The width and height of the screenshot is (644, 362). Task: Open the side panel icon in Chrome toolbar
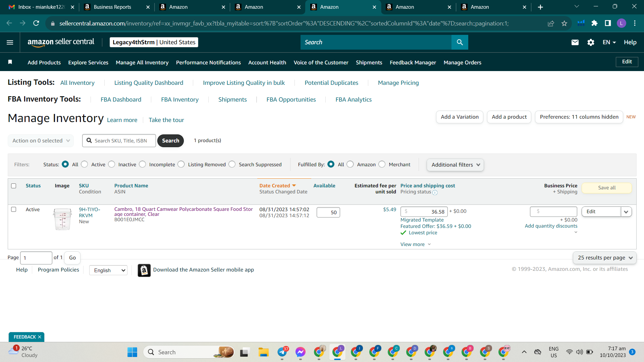coord(608,23)
